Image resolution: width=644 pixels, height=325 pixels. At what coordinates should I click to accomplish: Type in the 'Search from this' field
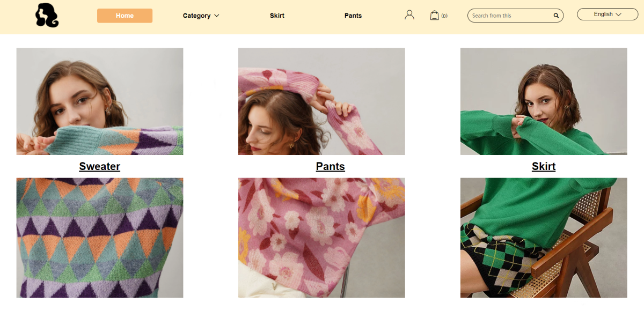510,16
